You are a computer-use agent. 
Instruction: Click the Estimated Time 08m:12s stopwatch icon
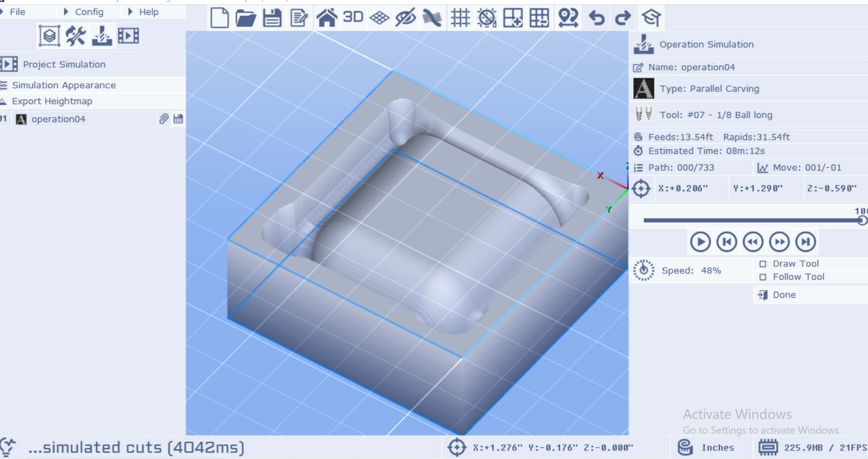(638, 151)
